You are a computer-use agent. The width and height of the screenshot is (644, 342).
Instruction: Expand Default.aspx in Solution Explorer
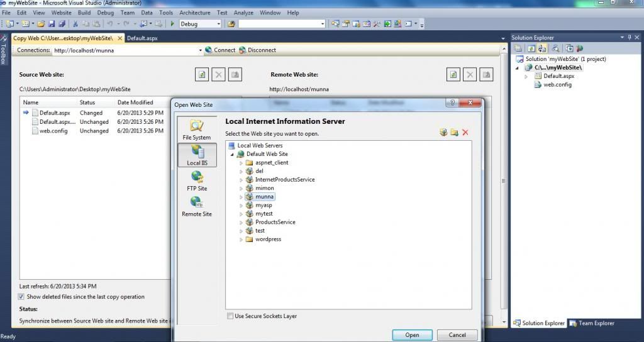pyautogui.click(x=526, y=76)
